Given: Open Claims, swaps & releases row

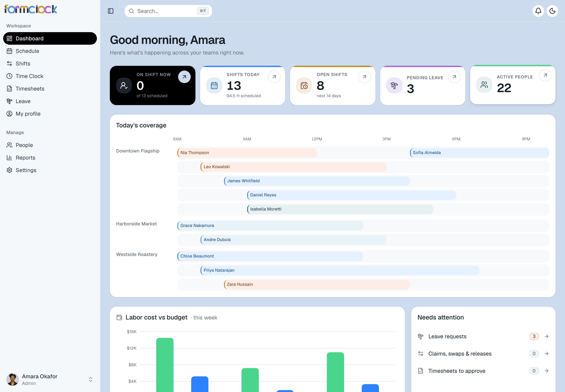Looking at the screenshot, I should pyautogui.click(x=483, y=354).
